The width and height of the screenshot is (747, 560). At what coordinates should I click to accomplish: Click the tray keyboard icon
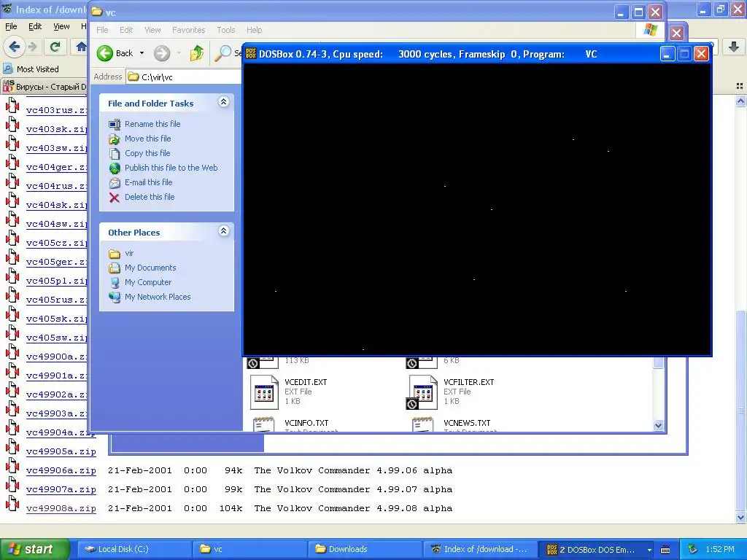[665, 550]
